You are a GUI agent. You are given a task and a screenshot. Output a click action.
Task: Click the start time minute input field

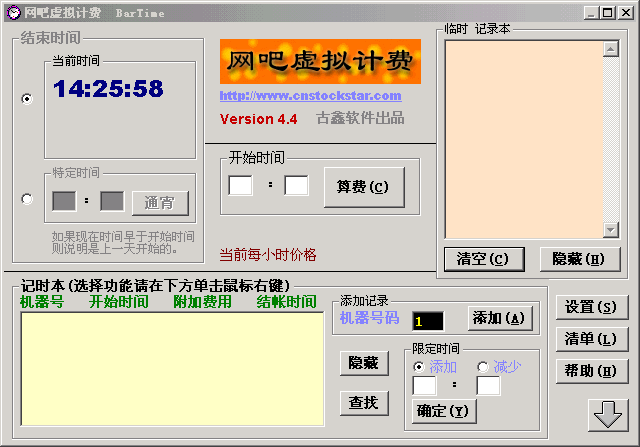point(296,185)
